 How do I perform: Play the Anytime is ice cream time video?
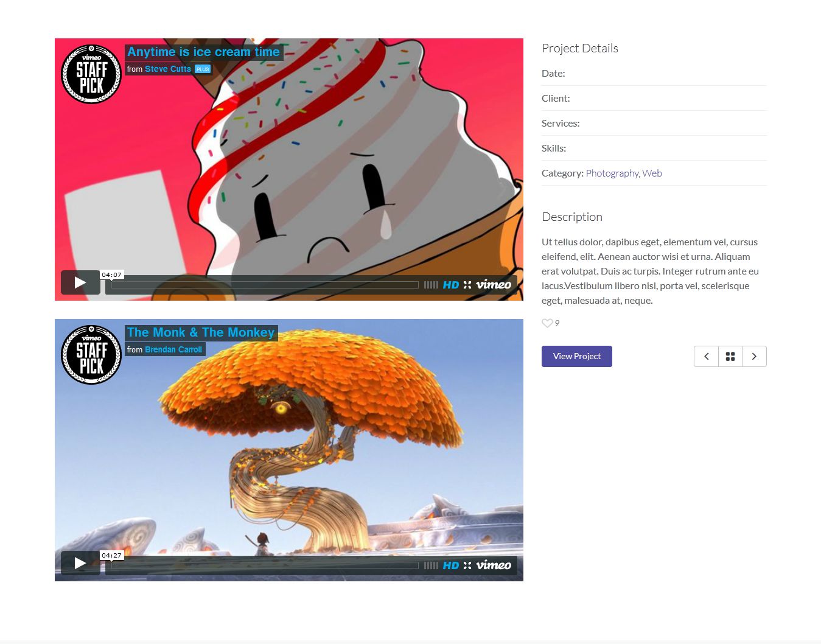80,282
